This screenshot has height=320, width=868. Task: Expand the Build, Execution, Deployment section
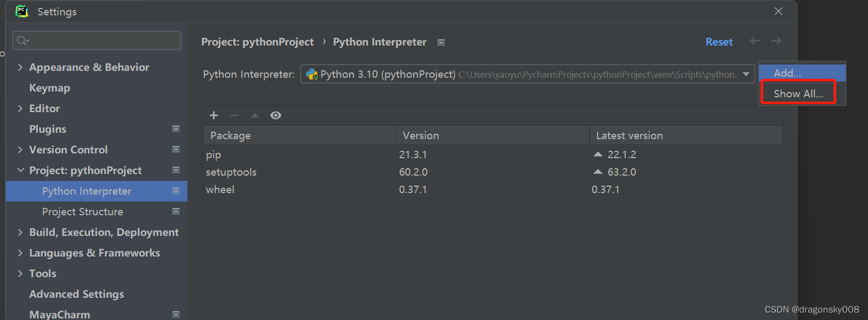(x=20, y=232)
